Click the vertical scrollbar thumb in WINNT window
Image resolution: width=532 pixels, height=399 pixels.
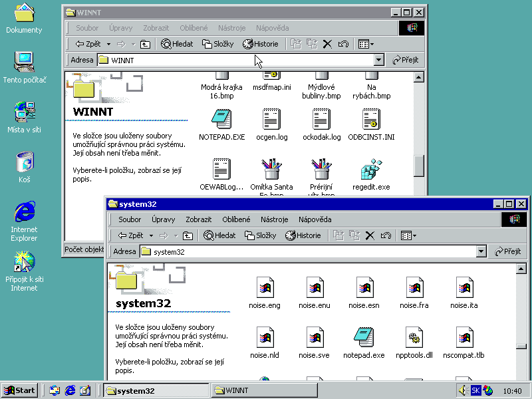coord(418,165)
